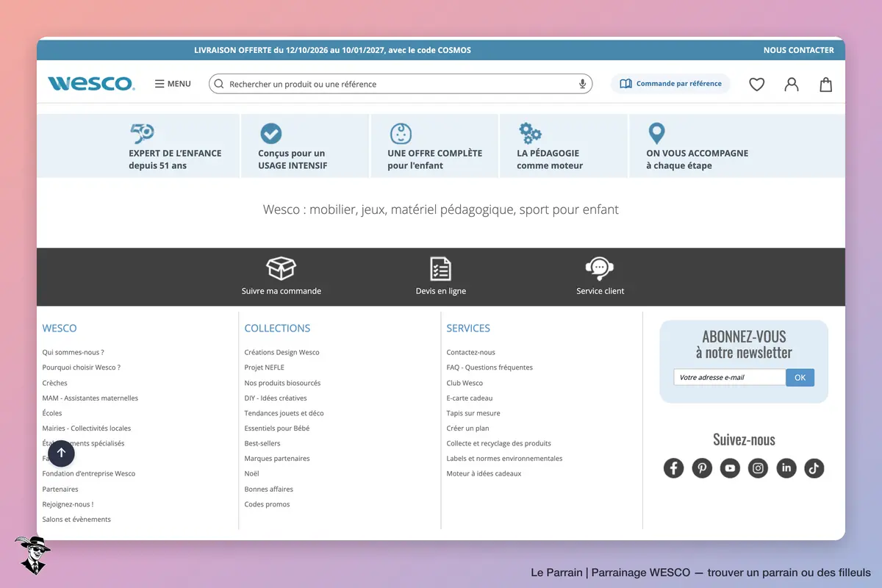Screen dimensions: 882x588
Task: Open MAM - Assistantes maternelles link
Action: (x=90, y=398)
